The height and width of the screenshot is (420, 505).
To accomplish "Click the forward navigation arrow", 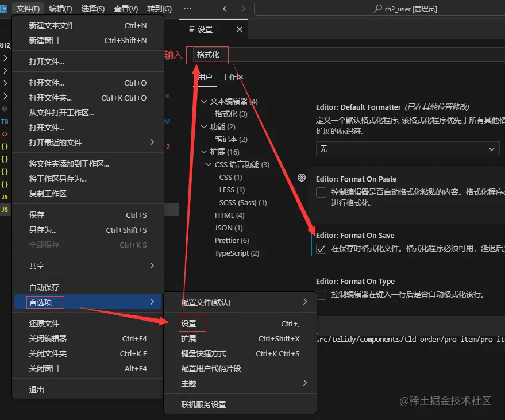I will [x=241, y=9].
